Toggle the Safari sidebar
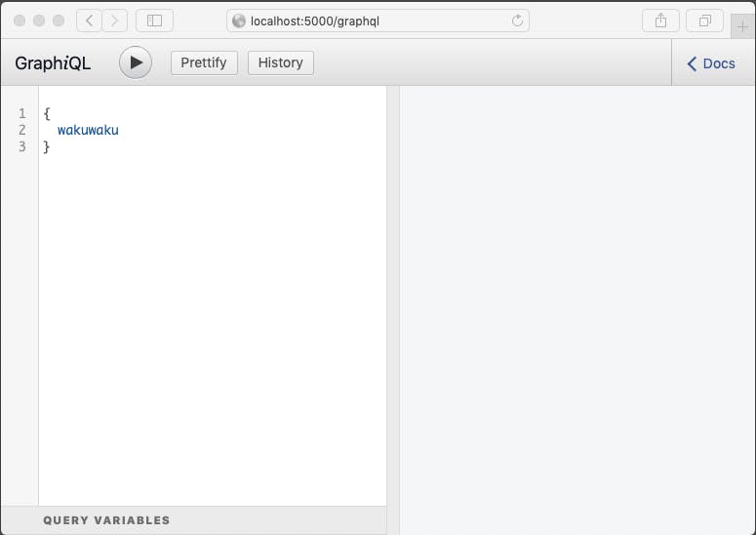 pos(154,21)
